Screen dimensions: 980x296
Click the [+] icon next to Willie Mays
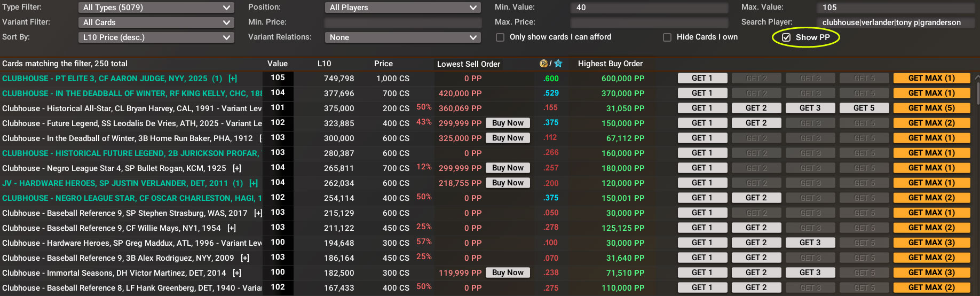click(x=232, y=228)
